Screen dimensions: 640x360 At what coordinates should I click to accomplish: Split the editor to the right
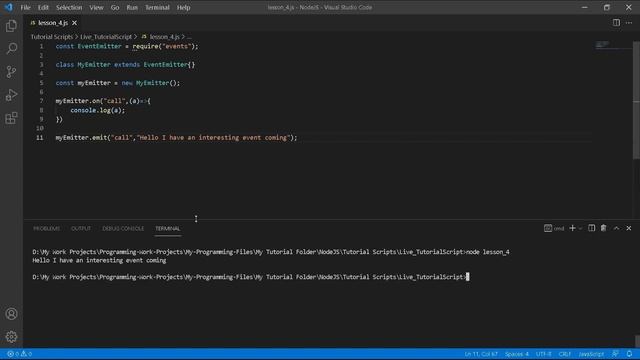[x=616, y=23]
